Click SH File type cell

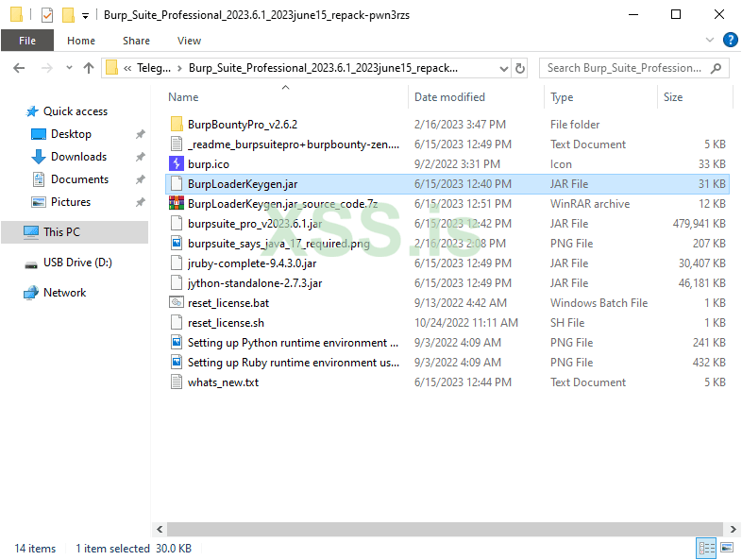567,323
